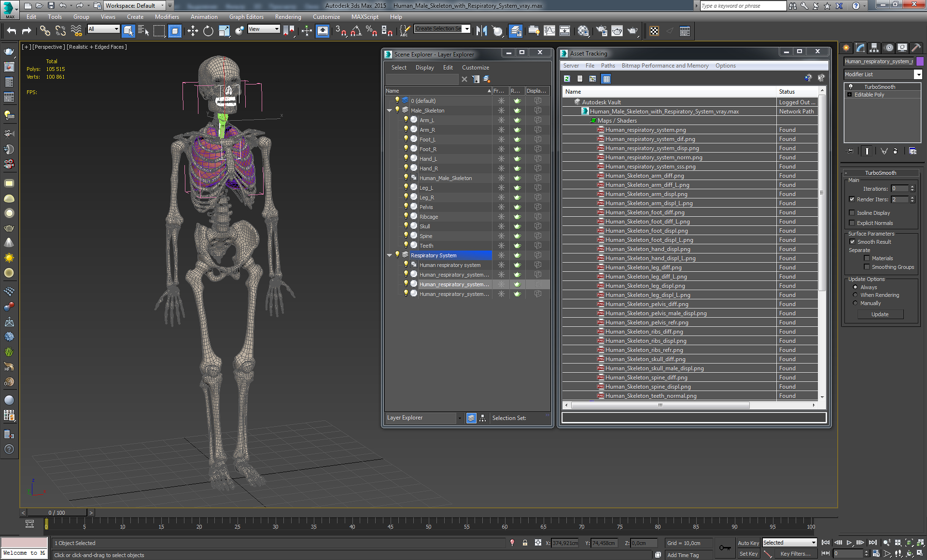Click the Remove modifier trash icon
Image resolution: width=927 pixels, height=560 pixels.
(895, 151)
